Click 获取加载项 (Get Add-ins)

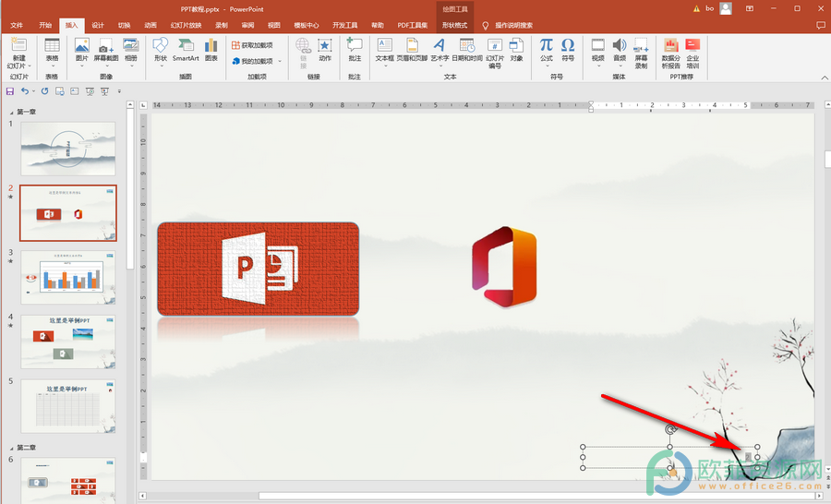(252, 45)
